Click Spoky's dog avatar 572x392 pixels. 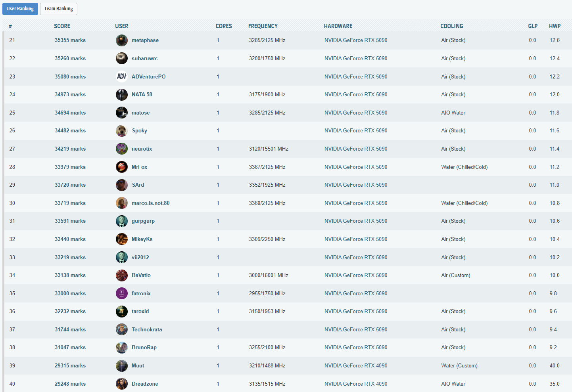pos(121,131)
